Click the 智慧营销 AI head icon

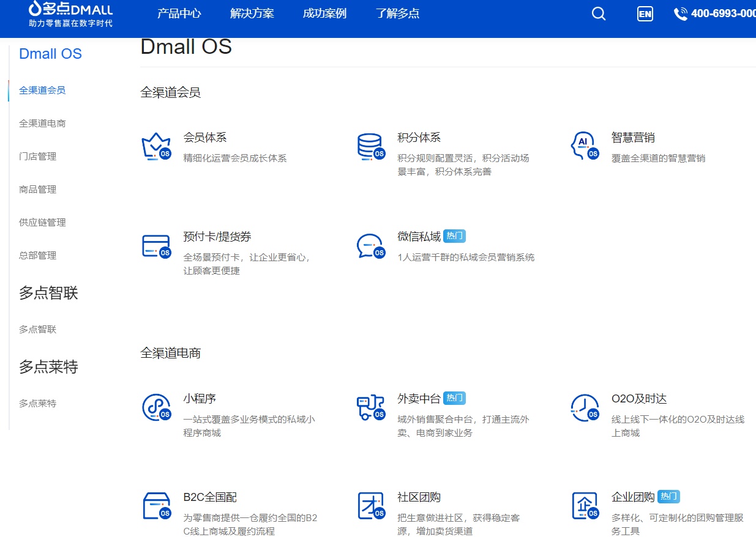tap(585, 147)
